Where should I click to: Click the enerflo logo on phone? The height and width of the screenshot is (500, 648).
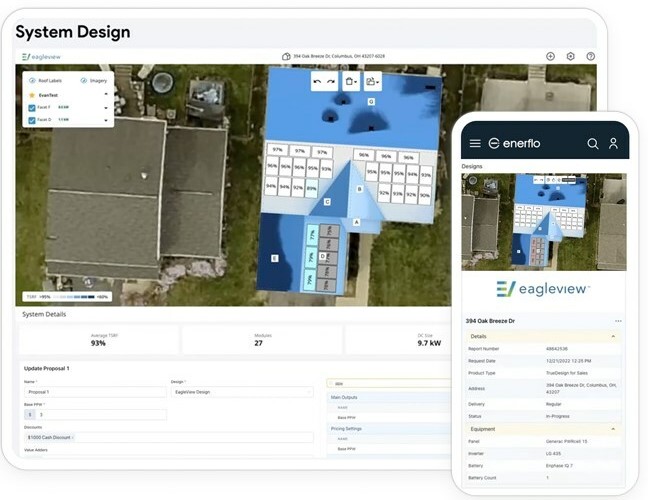[x=514, y=143]
